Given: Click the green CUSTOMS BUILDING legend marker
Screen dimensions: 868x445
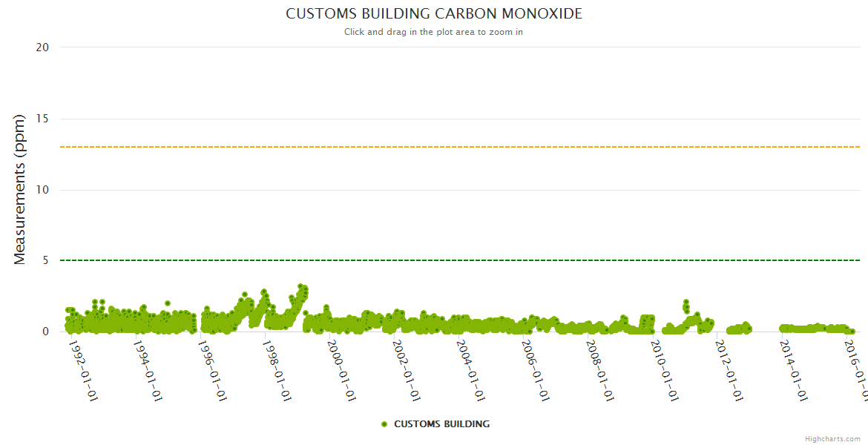Looking at the screenshot, I should [x=384, y=424].
